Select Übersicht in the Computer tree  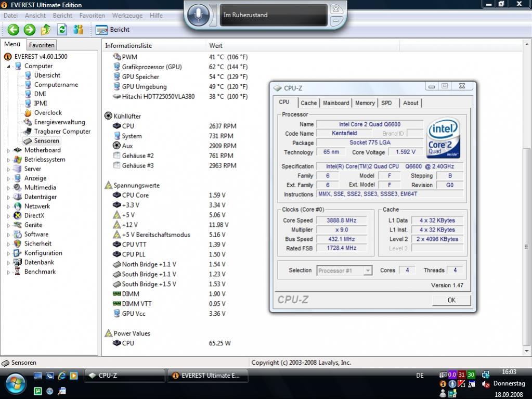point(47,75)
